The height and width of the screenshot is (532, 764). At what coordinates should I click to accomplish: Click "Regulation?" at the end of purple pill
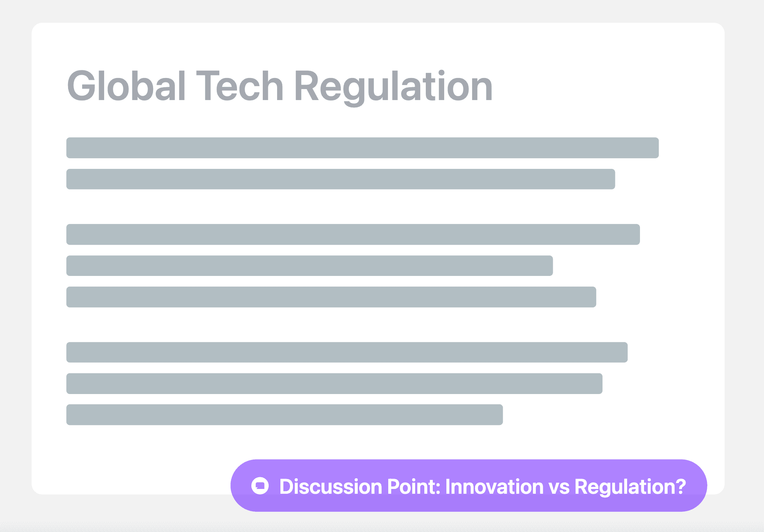click(630, 486)
